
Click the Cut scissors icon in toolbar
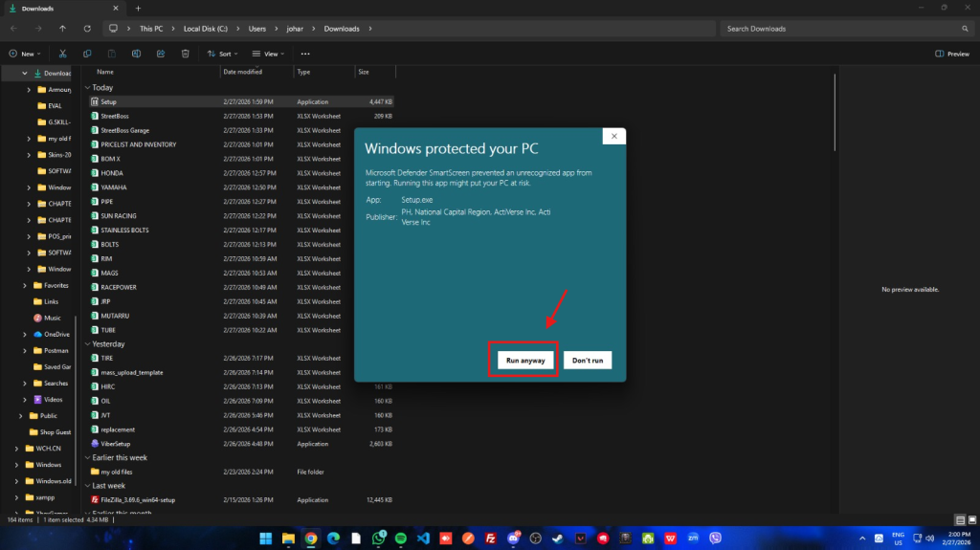point(62,55)
